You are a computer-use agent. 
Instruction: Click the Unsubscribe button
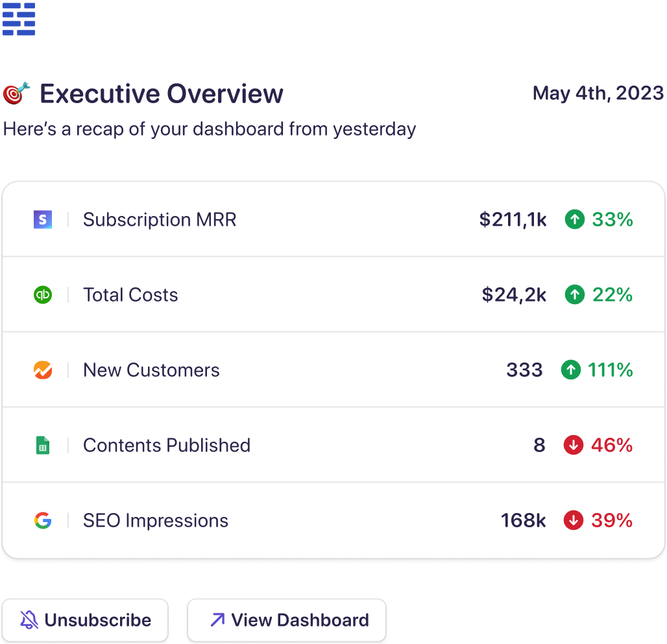click(85, 620)
